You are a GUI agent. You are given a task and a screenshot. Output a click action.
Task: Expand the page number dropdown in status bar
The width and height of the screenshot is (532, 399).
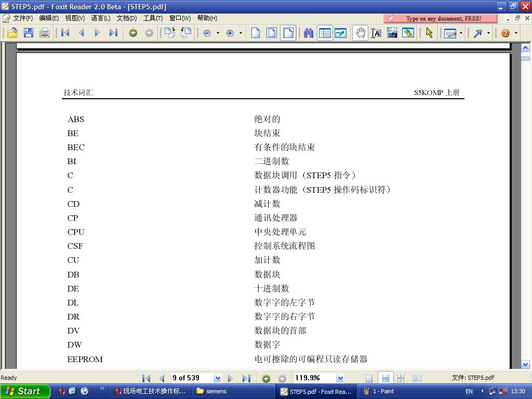click(217, 378)
